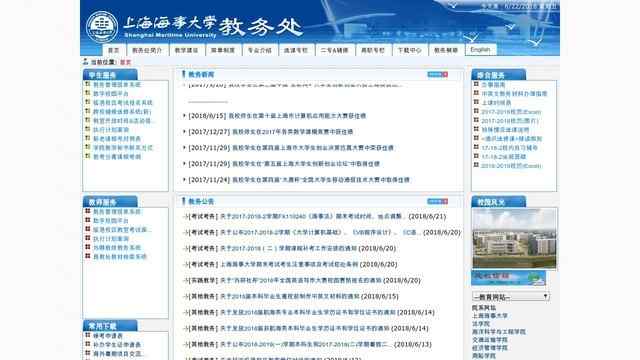Open the 专业介绍 navigation tab
640x360 pixels.
260,50
